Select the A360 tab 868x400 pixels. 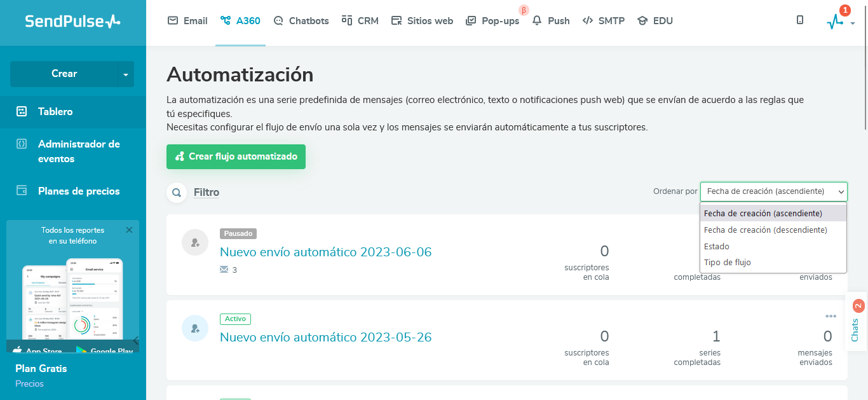click(240, 20)
